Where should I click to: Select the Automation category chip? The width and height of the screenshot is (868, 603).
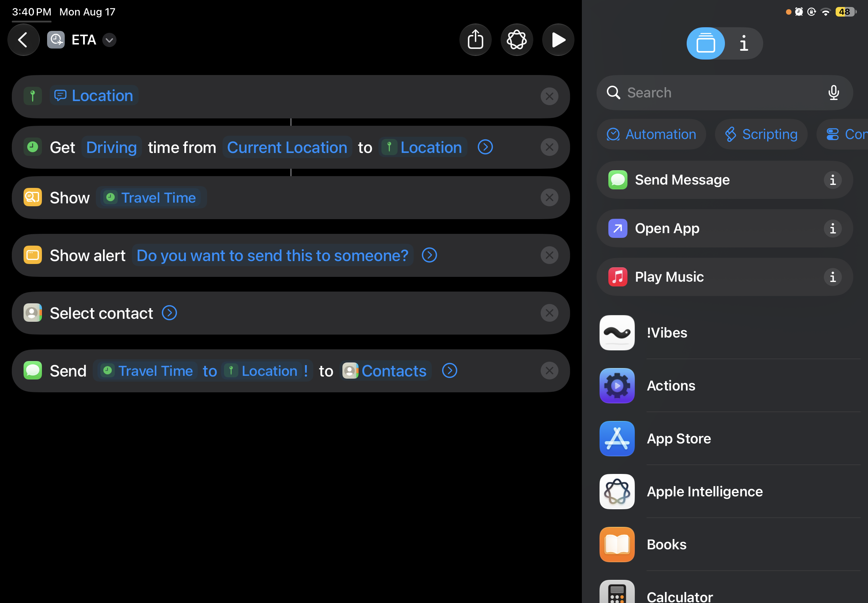click(x=651, y=134)
